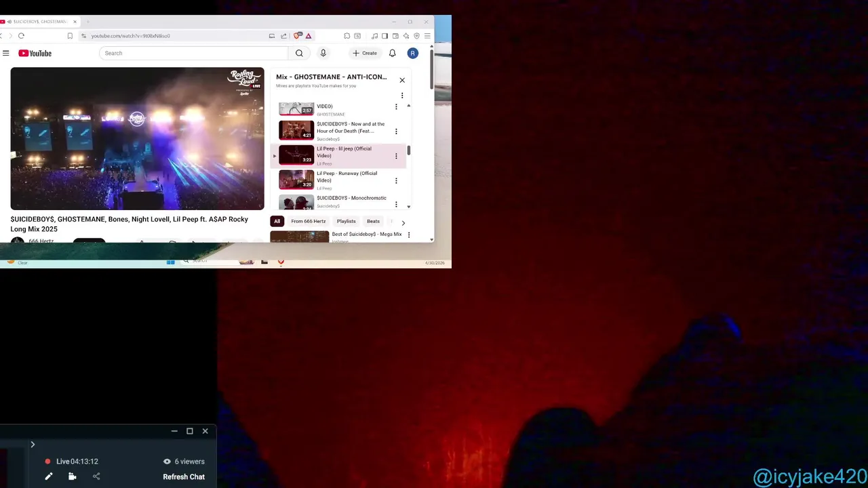Click the stream edit pencil icon
868x488 pixels.
(x=49, y=476)
